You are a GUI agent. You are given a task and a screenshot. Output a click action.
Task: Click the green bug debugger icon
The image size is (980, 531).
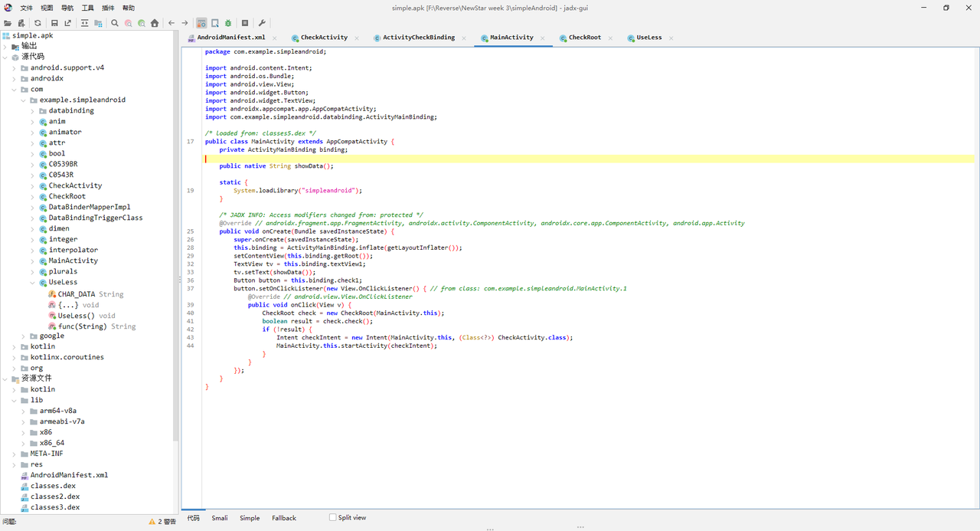[228, 23]
